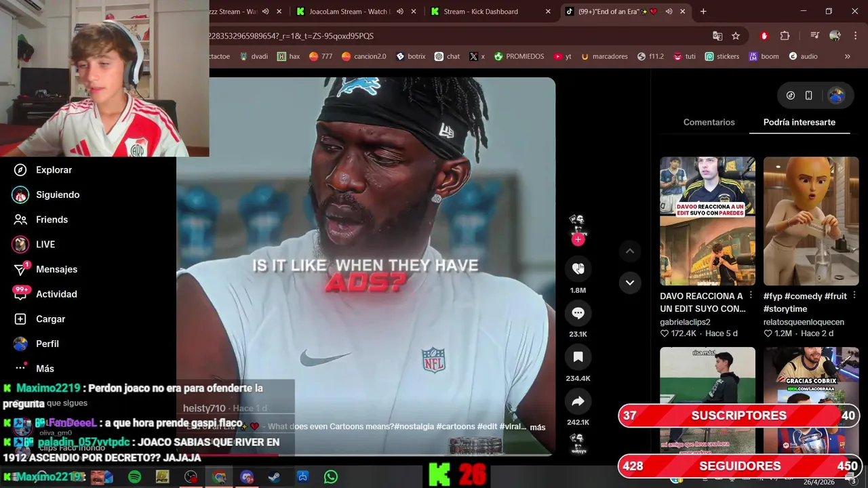868x488 pixels.
Task: Open get app phone icon
Action: (x=808, y=96)
